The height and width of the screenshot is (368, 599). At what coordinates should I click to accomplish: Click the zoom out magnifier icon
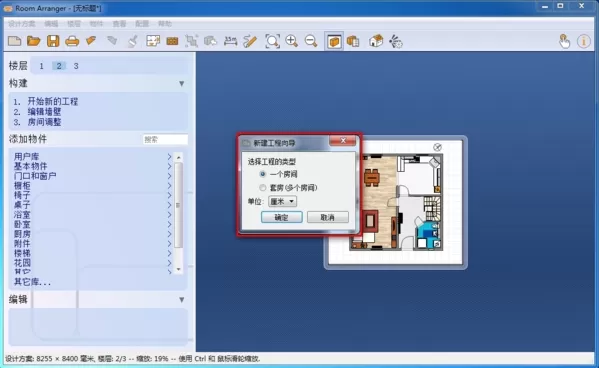311,41
